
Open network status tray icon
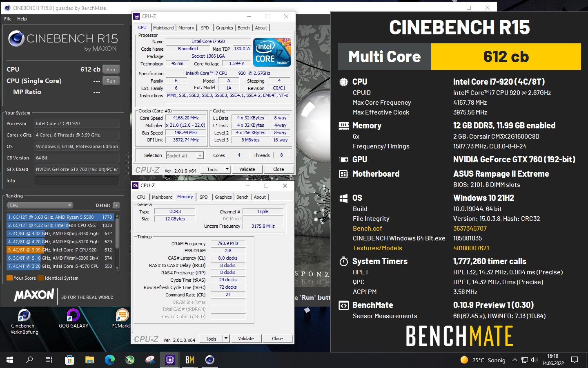coord(525,360)
